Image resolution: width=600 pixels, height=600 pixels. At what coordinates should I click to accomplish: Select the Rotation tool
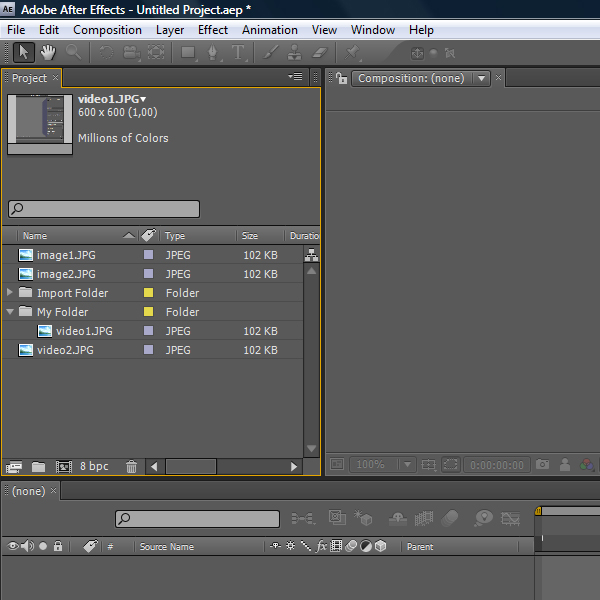tap(106, 52)
